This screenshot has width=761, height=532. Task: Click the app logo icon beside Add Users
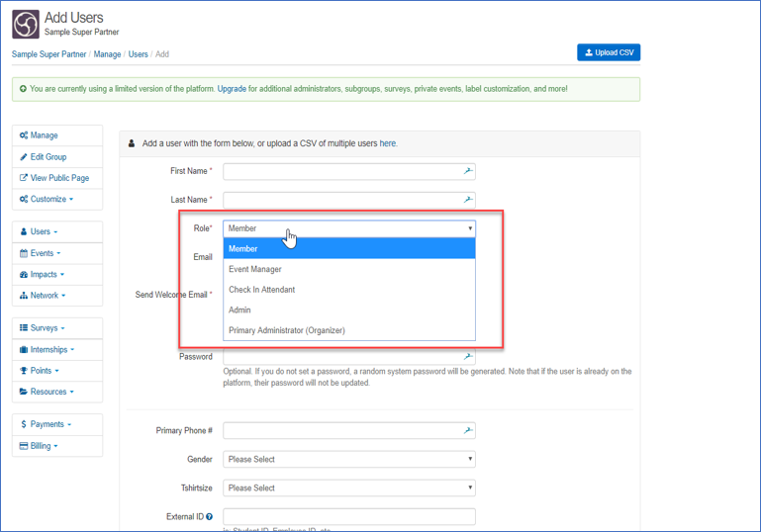[26, 25]
